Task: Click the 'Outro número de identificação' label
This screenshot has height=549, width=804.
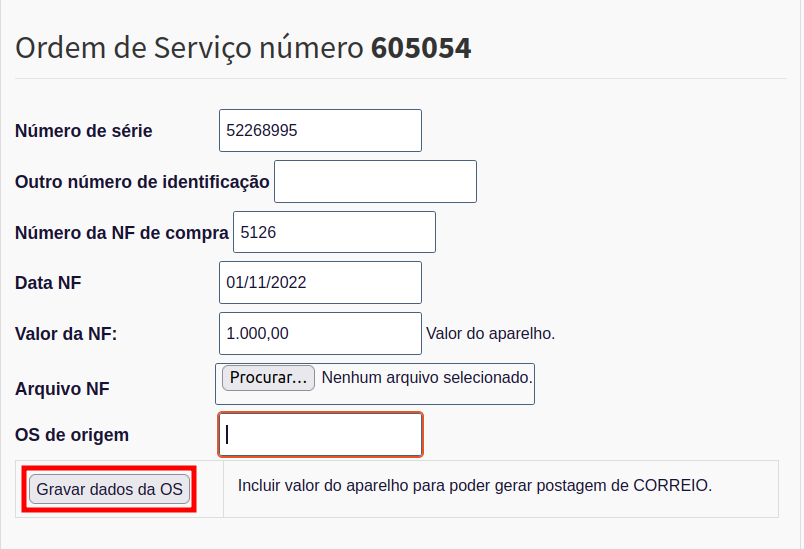Action: tap(142, 181)
